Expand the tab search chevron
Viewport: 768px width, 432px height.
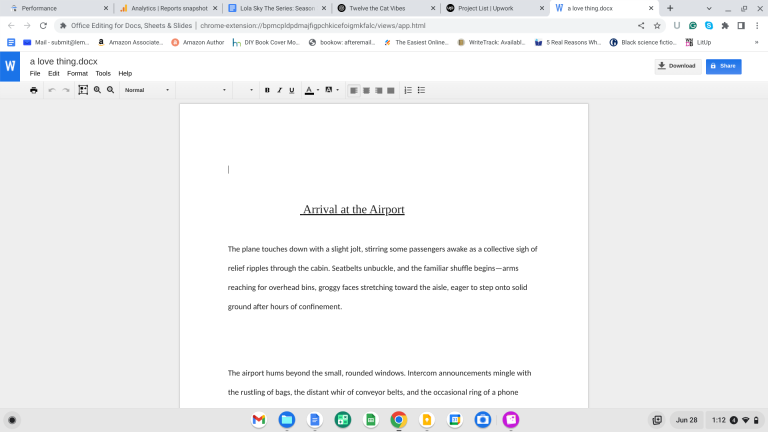click(x=709, y=8)
